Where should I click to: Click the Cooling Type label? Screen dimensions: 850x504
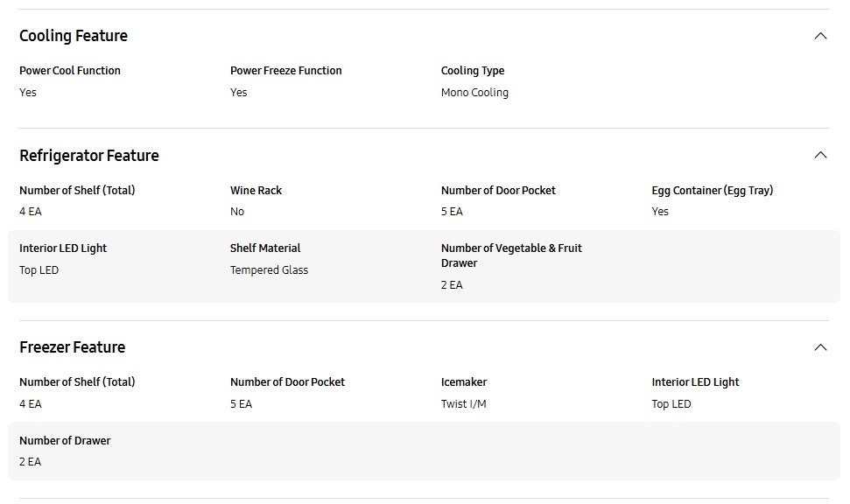coord(473,71)
